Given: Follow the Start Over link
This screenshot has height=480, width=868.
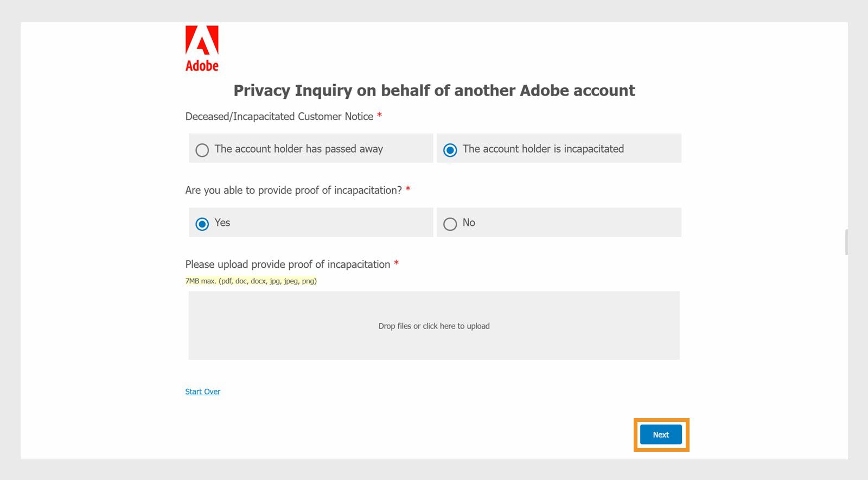Looking at the screenshot, I should pyautogui.click(x=203, y=391).
